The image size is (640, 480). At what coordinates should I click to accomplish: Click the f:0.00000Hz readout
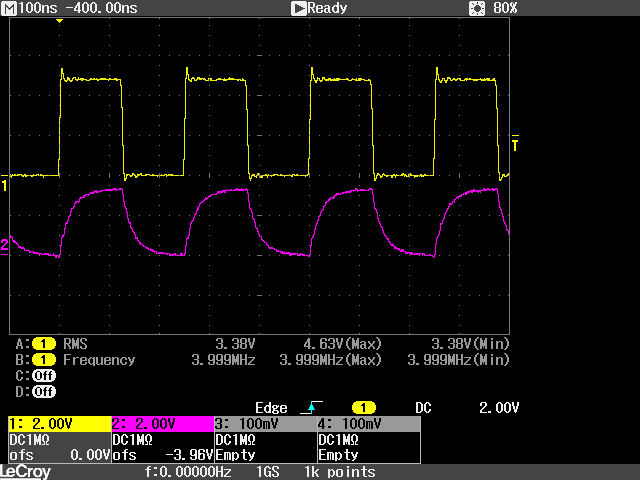click(188, 472)
